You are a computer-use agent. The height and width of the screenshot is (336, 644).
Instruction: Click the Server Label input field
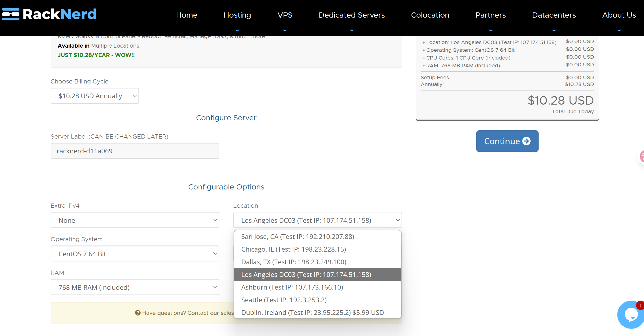(x=135, y=151)
